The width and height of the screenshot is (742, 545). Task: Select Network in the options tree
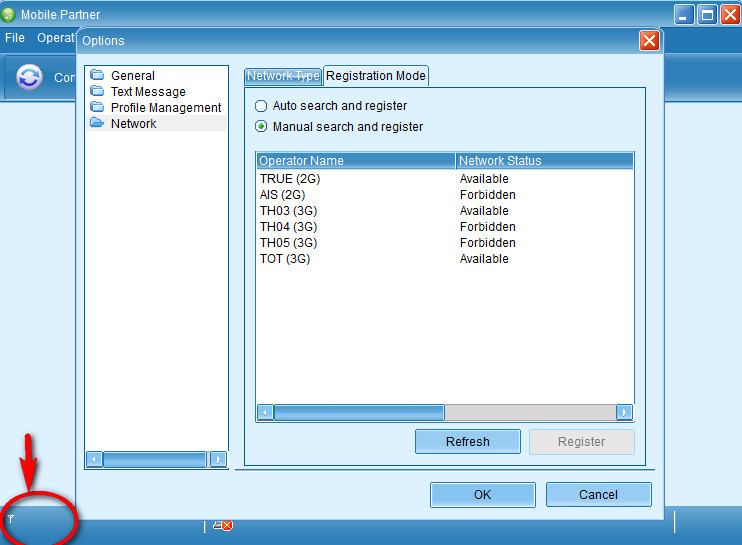[133, 123]
